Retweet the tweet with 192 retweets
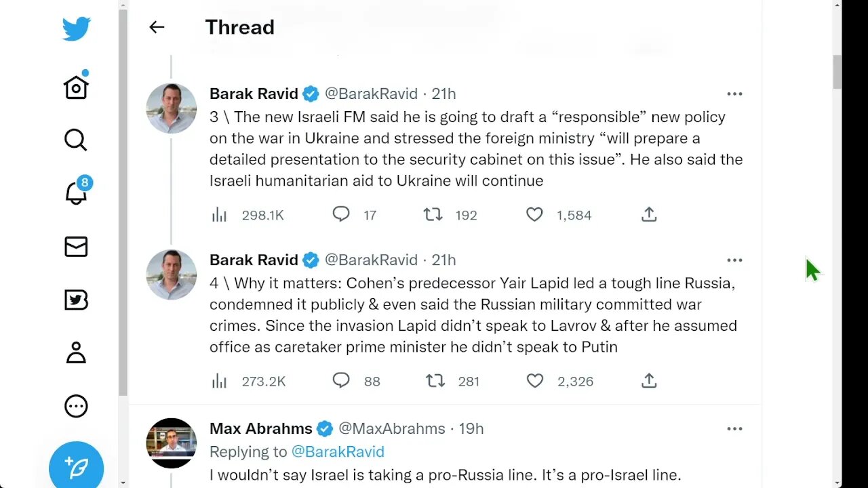 (x=433, y=215)
